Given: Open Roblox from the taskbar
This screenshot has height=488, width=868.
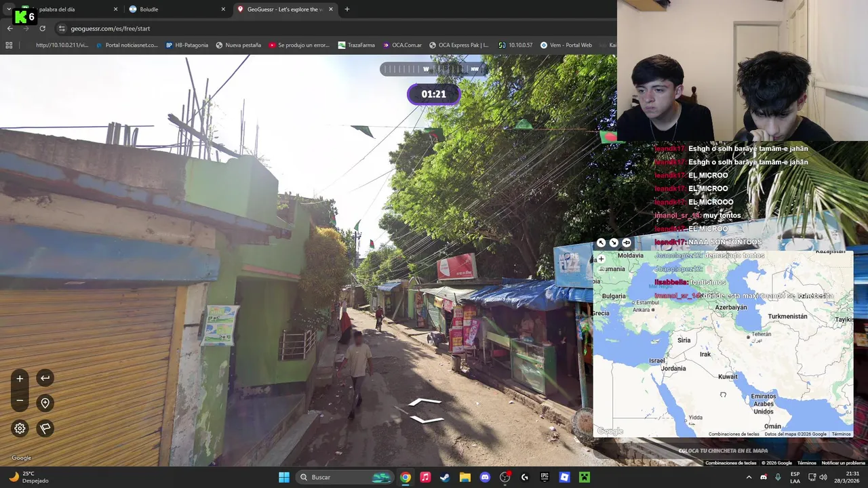Looking at the screenshot, I should coord(564,477).
